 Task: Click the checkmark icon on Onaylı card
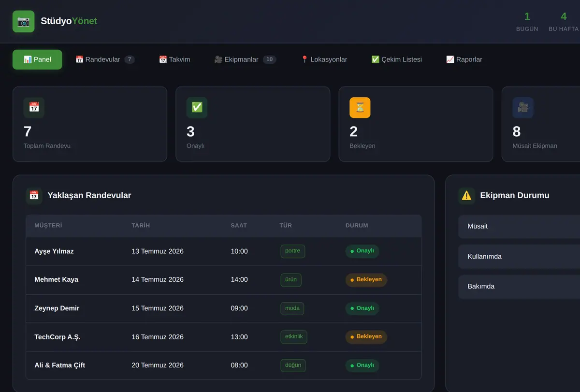(x=197, y=107)
